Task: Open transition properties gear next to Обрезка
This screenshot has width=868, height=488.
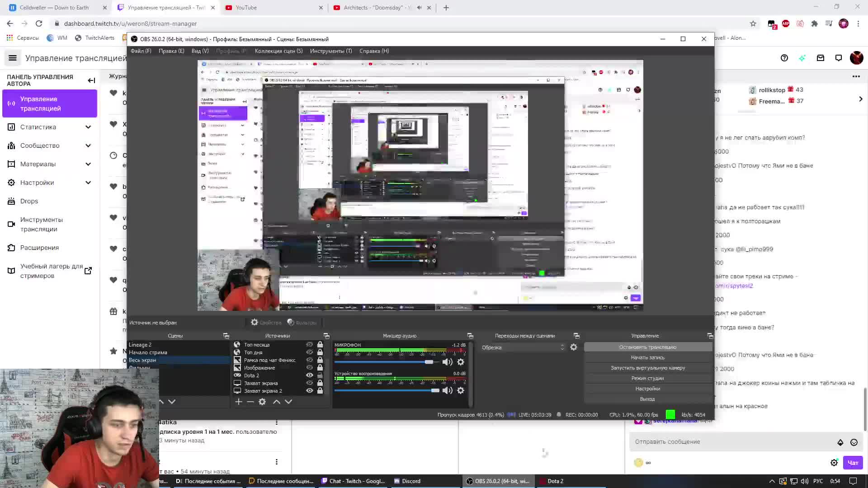Action: click(574, 347)
